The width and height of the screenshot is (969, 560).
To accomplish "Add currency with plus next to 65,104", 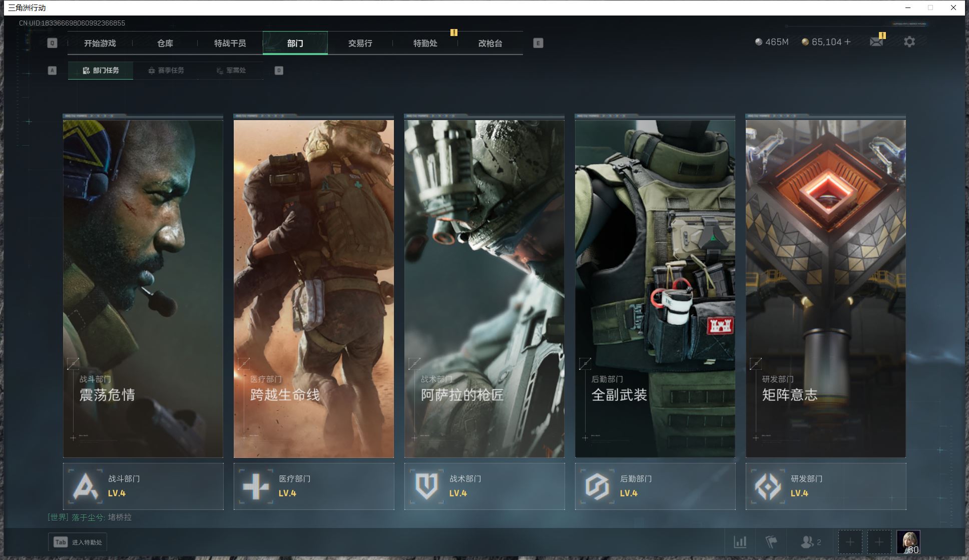I will click(x=847, y=42).
